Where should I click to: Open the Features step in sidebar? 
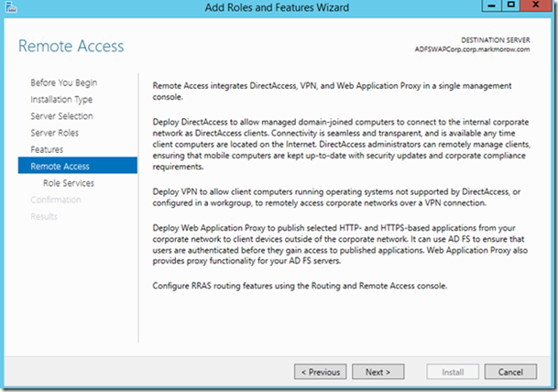tap(47, 149)
